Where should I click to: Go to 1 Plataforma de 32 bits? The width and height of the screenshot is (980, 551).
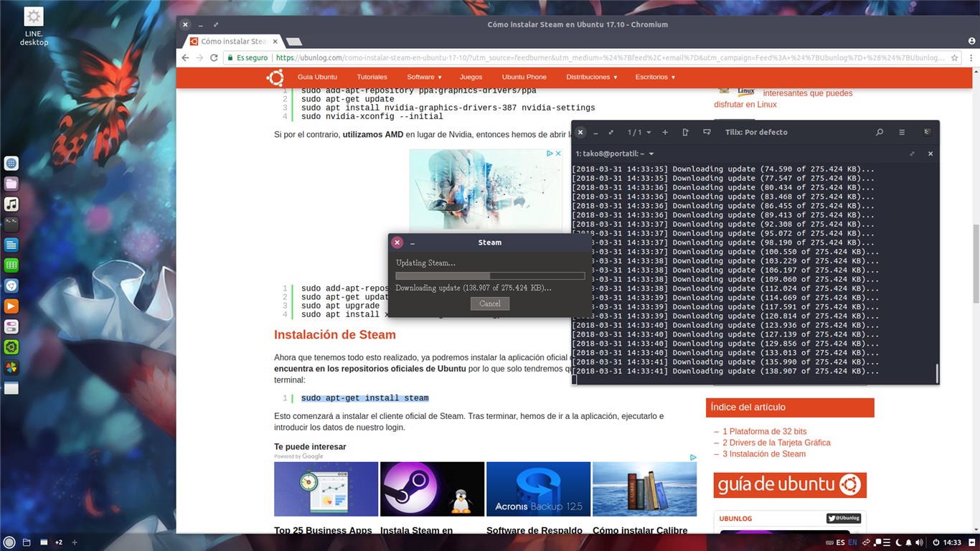pos(765,431)
